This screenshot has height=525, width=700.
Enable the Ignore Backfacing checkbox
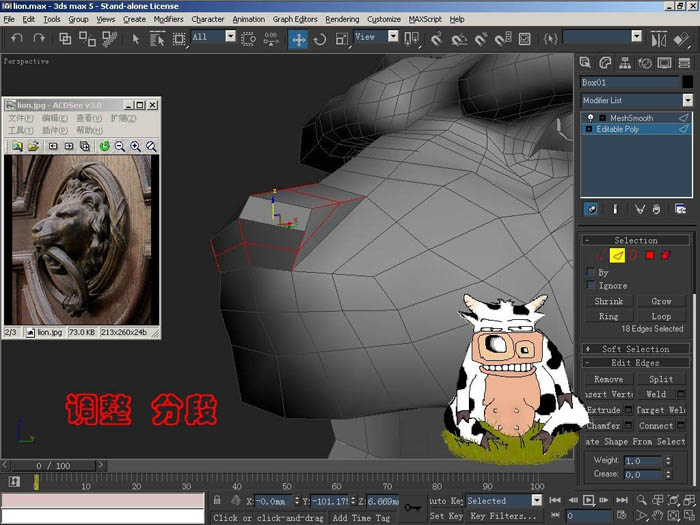coord(591,285)
